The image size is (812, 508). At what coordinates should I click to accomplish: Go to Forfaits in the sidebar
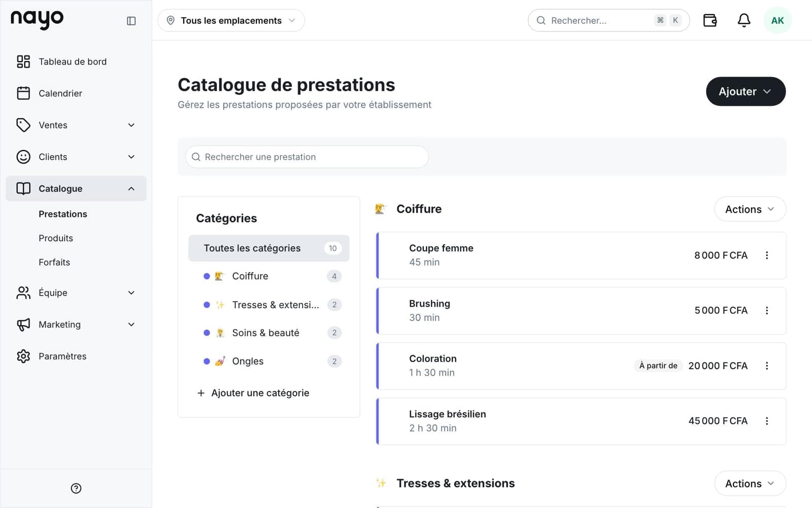(54, 262)
